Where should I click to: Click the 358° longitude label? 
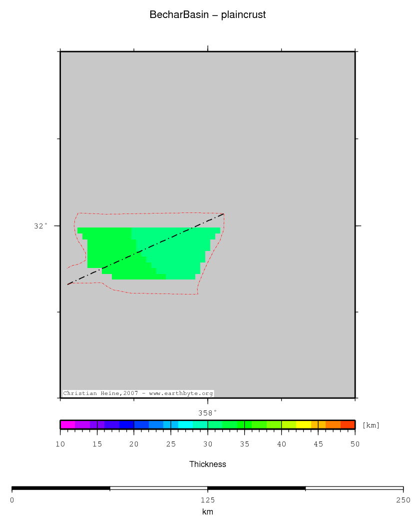pos(208,413)
